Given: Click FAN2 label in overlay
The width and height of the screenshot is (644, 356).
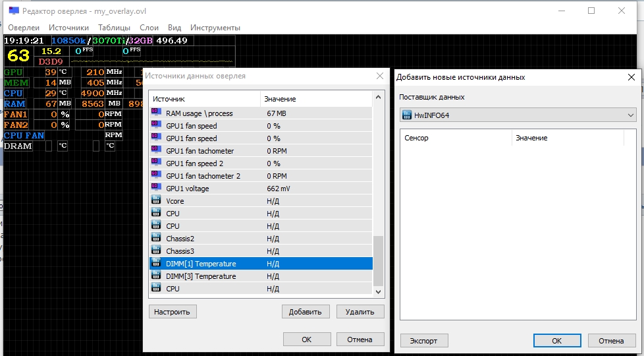Looking at the screenshot, I should point(16,125).
